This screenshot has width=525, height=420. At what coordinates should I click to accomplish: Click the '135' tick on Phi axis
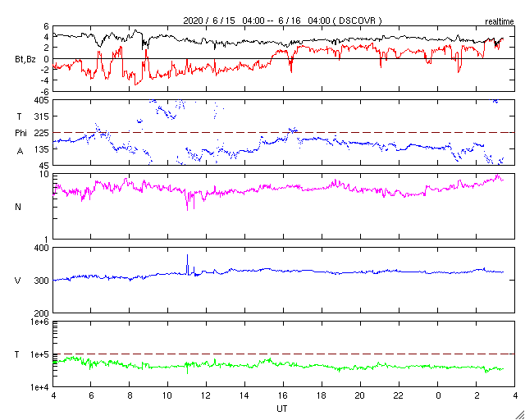click(x=43, y=149)
